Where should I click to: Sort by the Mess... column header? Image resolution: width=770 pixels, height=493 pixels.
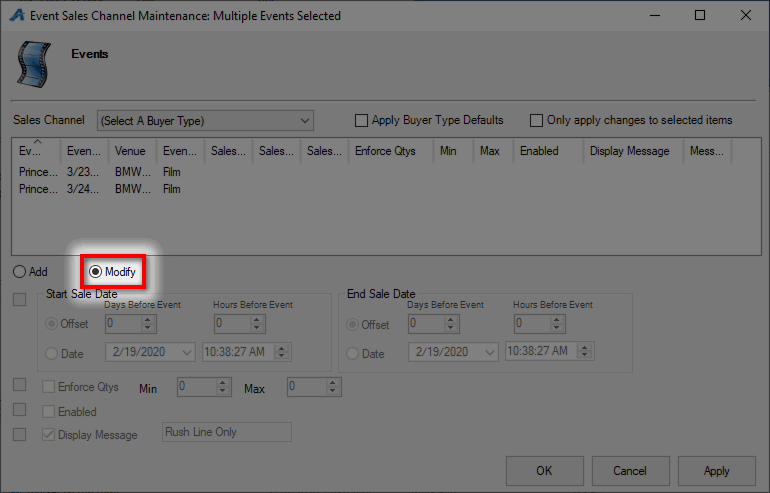coord(707,151)
